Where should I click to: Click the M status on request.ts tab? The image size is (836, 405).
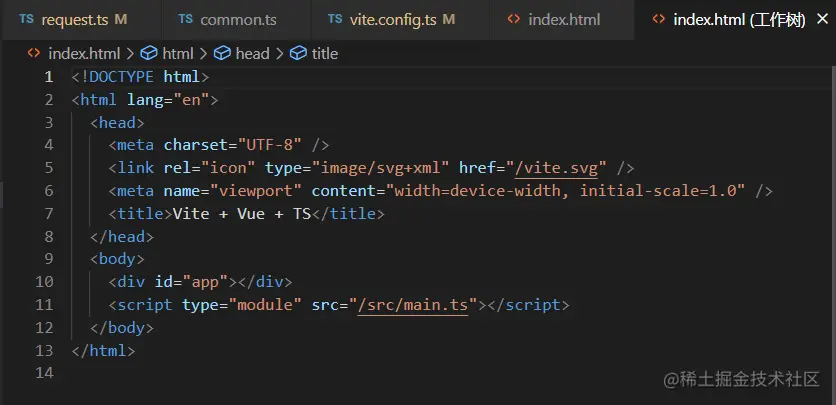(121, 20)
